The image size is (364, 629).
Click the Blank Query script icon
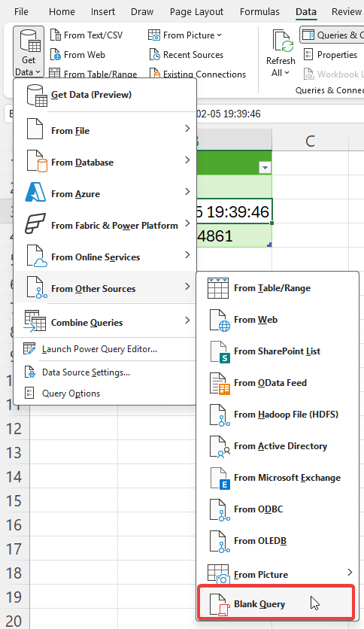click(x=220, y=605)
